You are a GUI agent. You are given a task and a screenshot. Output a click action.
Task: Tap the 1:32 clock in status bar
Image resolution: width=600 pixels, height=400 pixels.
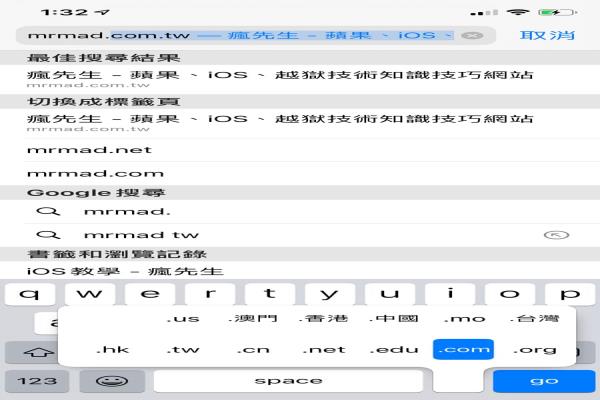click(x=65, y=12)
